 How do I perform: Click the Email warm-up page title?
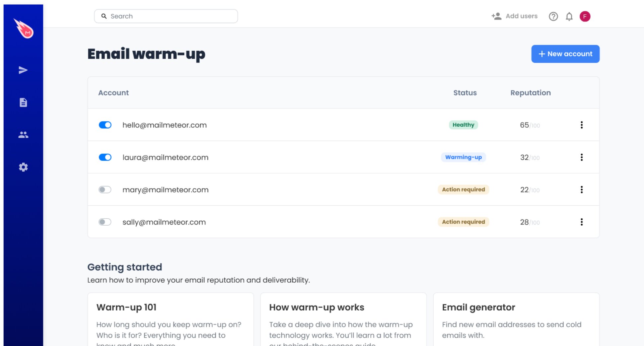pyautogui.click(x=146, y=54)
